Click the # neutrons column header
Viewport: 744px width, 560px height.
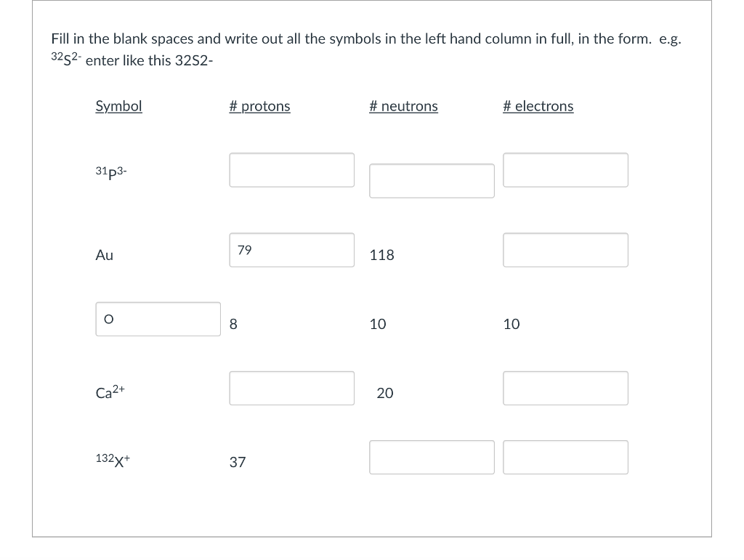403,106
